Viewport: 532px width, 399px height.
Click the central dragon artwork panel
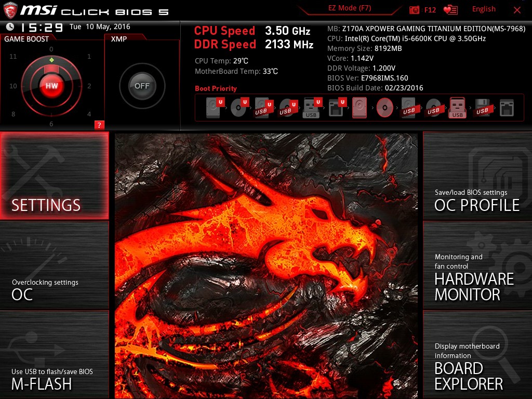coord(266,265)
